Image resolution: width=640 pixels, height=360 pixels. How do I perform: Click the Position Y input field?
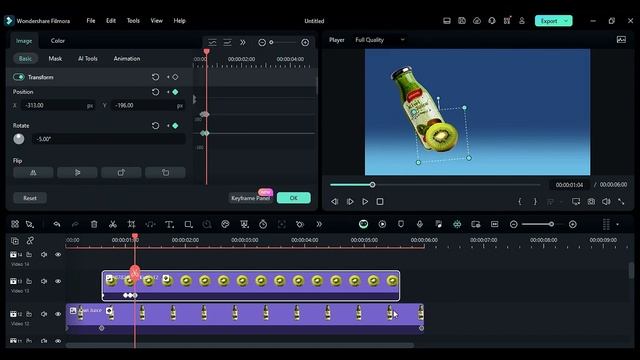tap(148, 105)
